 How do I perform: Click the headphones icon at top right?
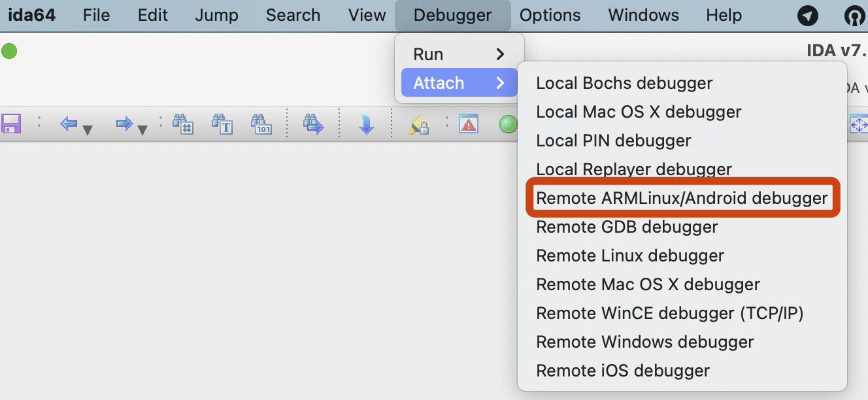[x=854, y=14]
